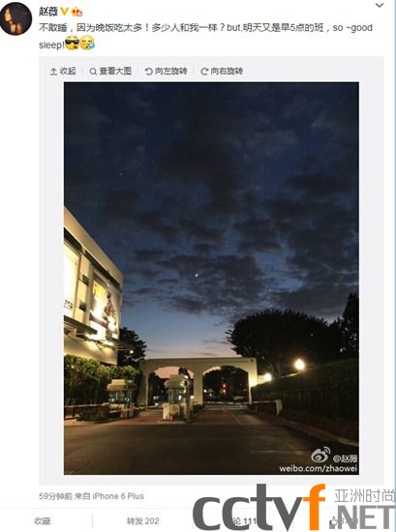Click the night sky photo
Screen dimensions: 396x532
pos(211,279)
